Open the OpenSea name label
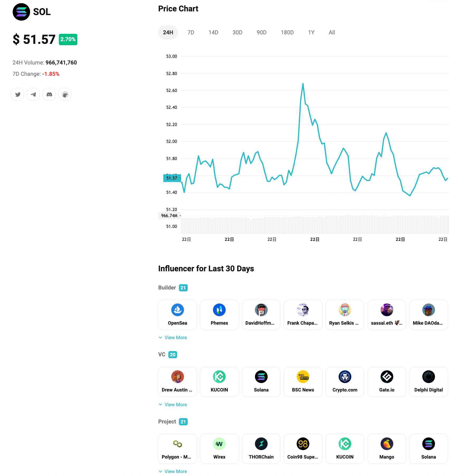464x476 pixels. coord(178,323)
